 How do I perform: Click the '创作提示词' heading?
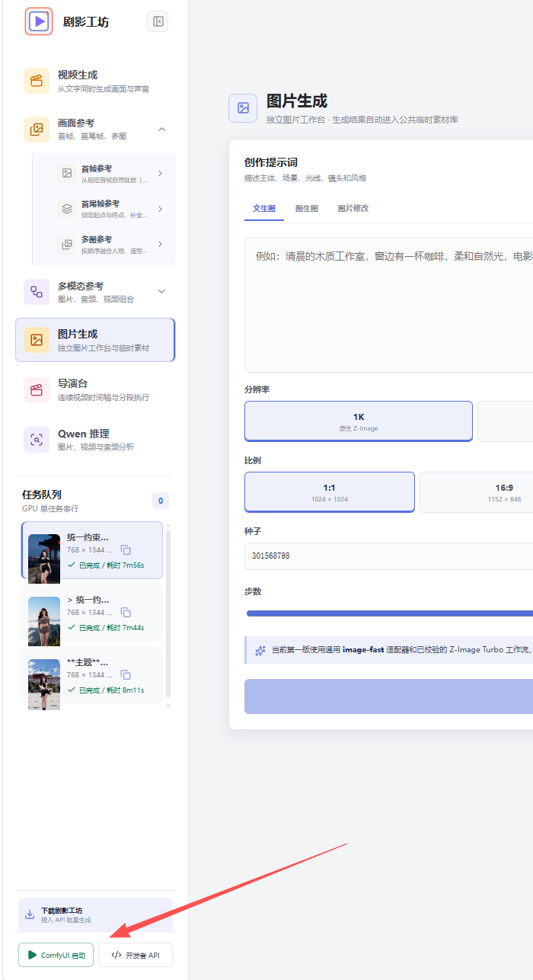(271, 162)
